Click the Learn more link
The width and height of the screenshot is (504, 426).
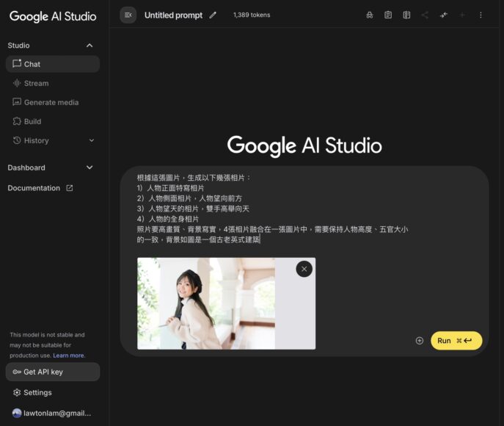[69, 355]
